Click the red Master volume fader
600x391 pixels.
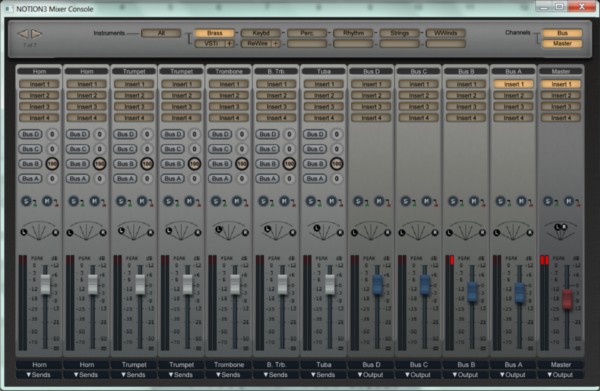click(x=567, y=299)
